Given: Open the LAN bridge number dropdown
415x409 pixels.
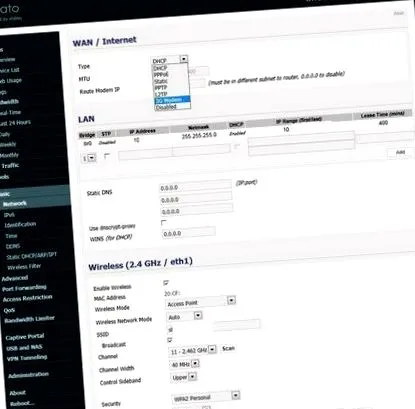Looking at the screenshot, I should click(x=89, y=158).
